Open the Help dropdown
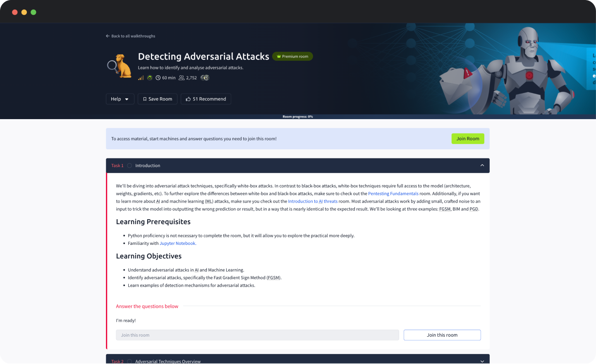 120,99
